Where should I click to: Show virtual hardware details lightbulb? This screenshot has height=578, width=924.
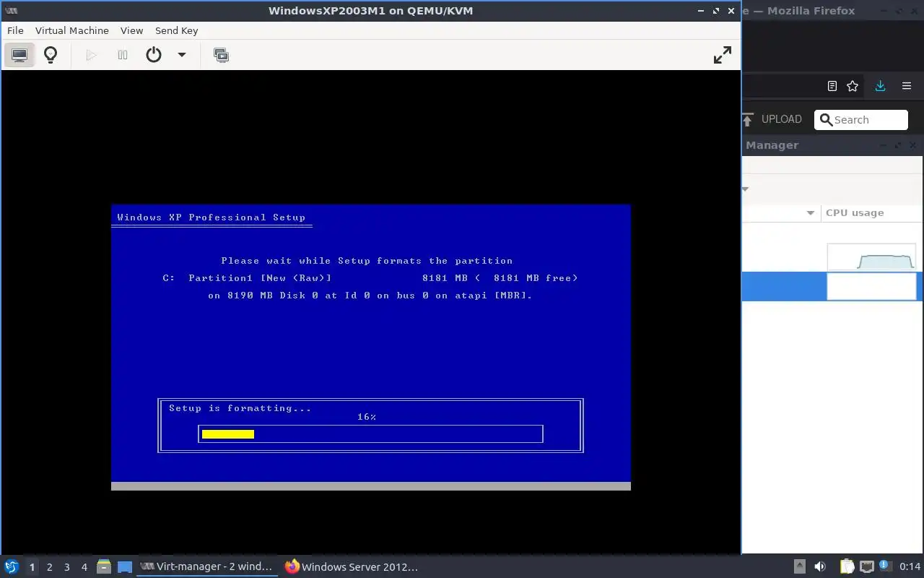pos(51,55)
